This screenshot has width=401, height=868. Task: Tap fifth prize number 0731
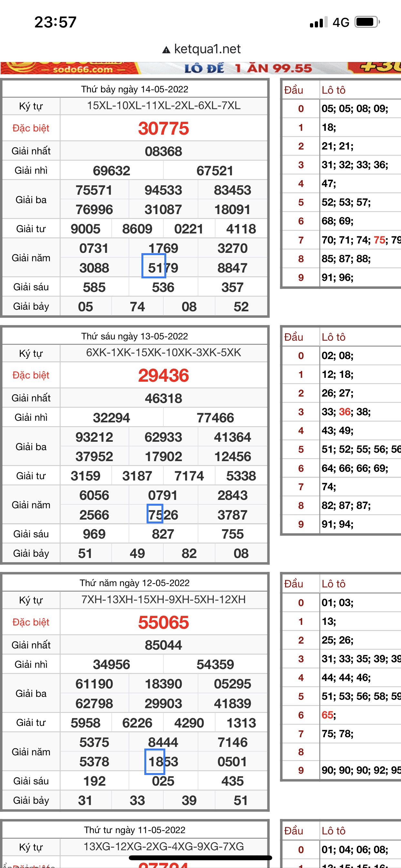pos(94,248)
